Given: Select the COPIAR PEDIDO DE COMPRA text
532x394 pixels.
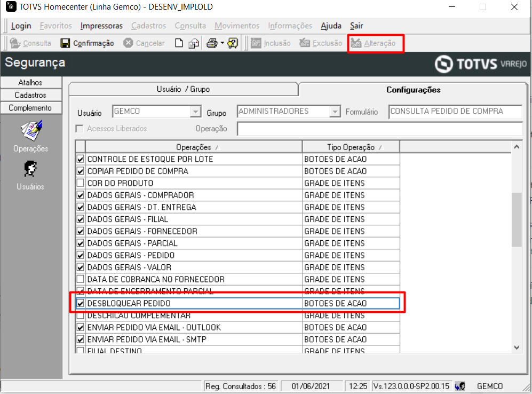Looking at the screenshot, I should (138, 171).
